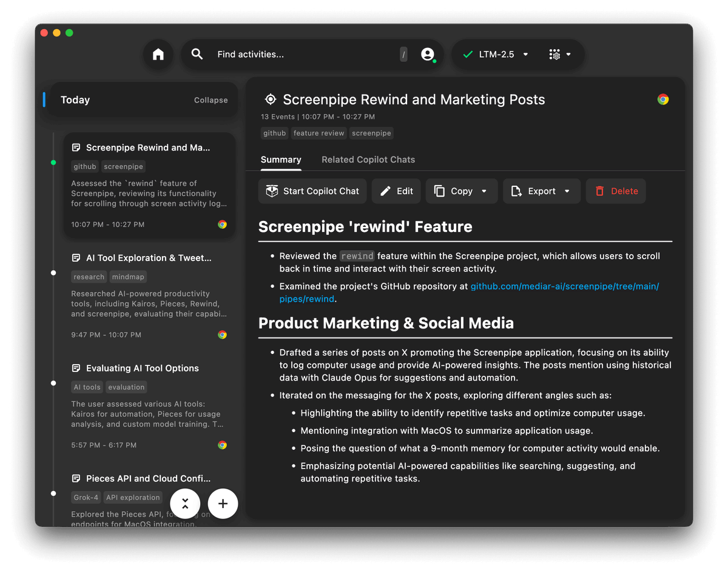The width and height of the screenshot is (728, 573).
Task: Open the Pieces API and Cloud Confi... card title
Action: [149, 478]
